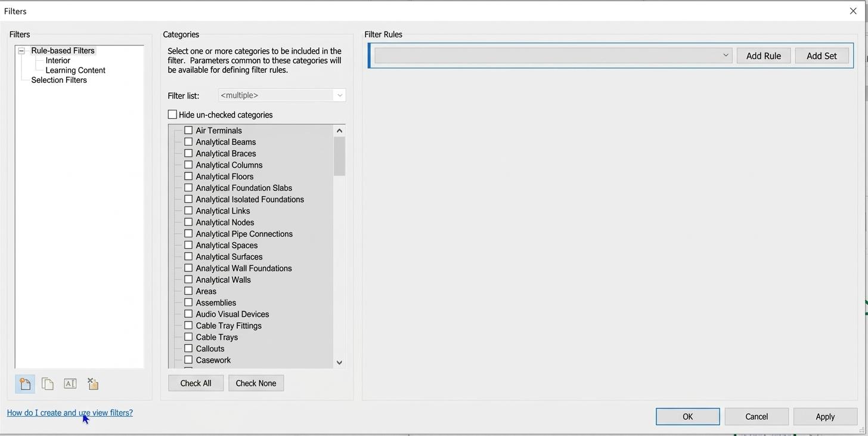Click the Delete filter icon

tap(93, 384)
